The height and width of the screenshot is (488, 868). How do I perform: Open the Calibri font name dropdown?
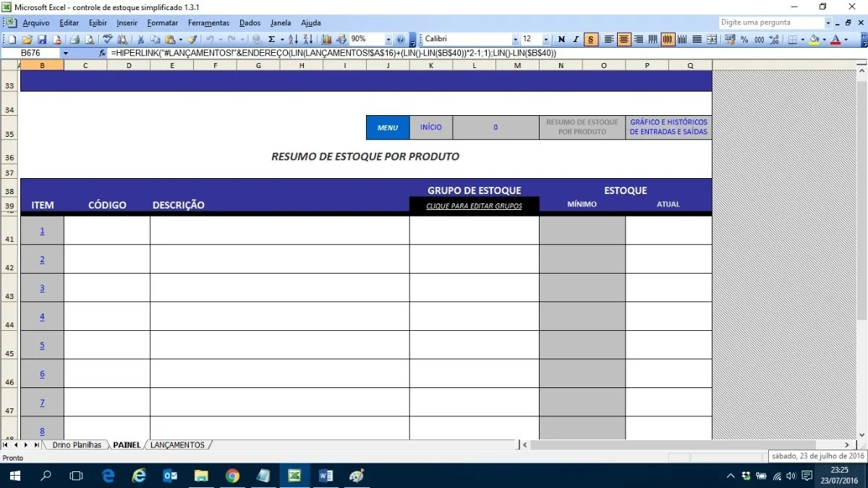tap(516, 39)
